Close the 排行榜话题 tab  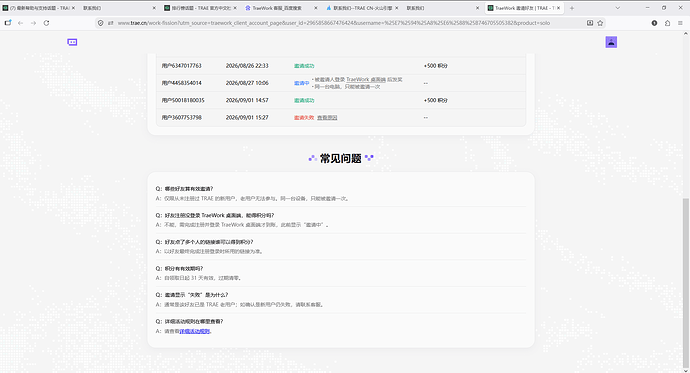tap(235, 8)
